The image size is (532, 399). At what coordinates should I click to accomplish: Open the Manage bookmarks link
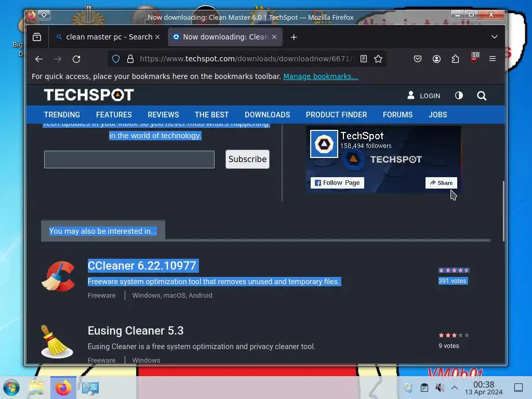tap(321, 76)
